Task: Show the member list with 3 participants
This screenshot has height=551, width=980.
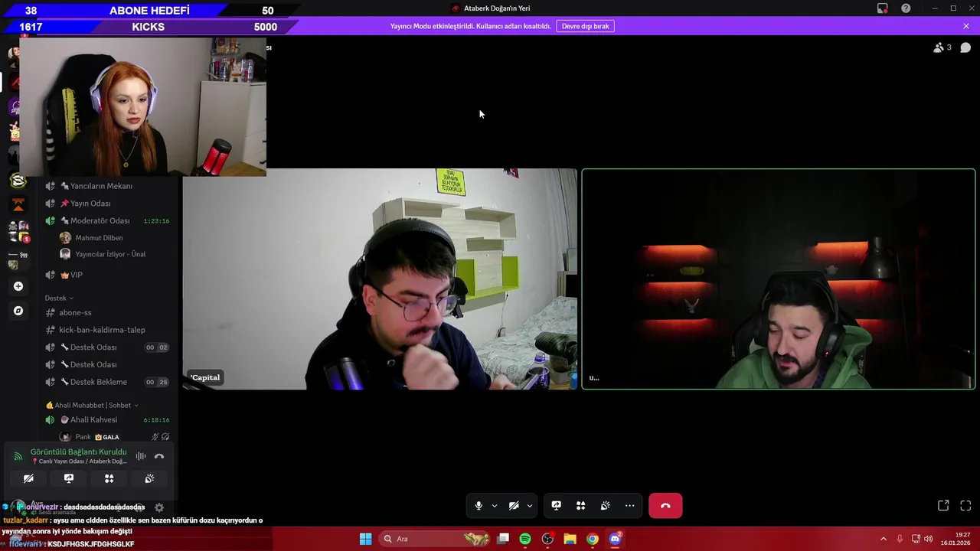Action: (x=942, y=47)
